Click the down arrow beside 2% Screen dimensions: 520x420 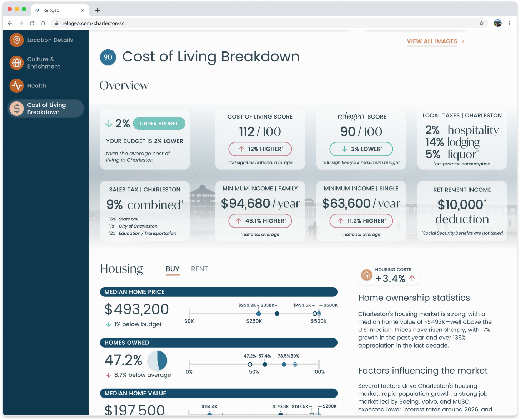109,124
